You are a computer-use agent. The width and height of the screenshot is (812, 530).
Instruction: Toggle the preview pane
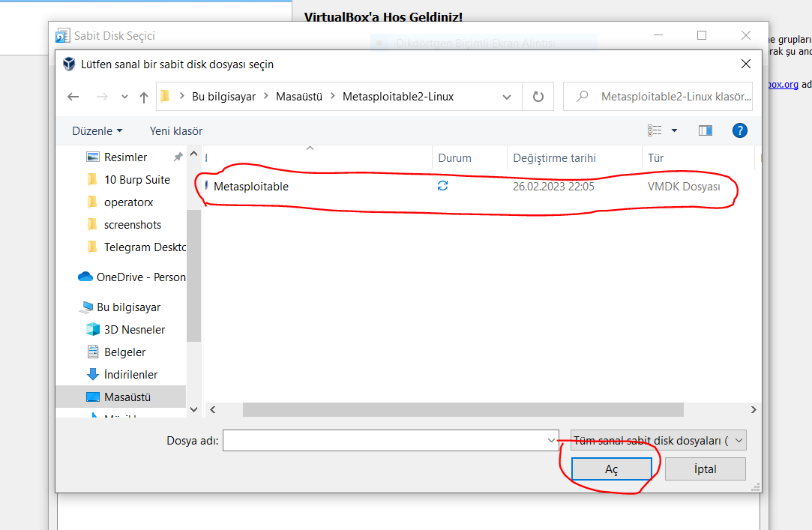point(706,130)
